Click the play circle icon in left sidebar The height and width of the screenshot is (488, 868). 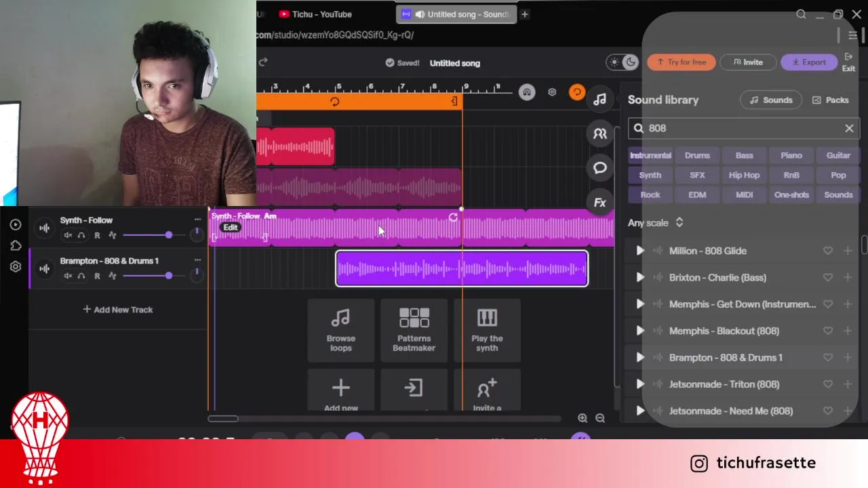pos(16,224)
